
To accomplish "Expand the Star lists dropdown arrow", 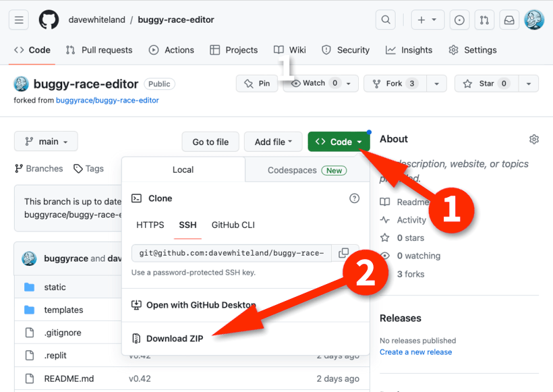I will 528,84.
